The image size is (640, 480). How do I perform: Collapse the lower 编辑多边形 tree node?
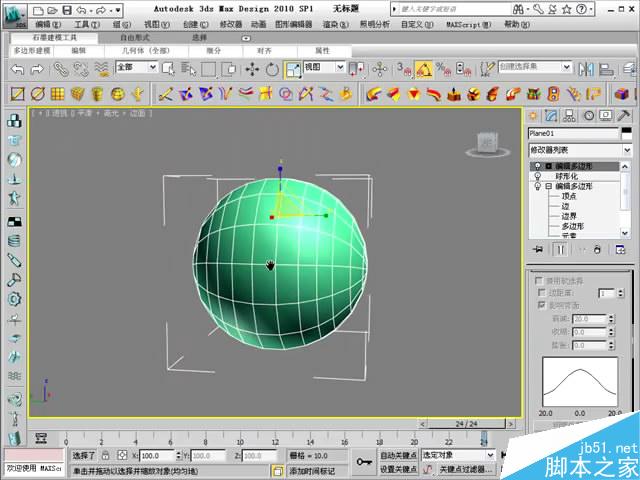pyautogui.click(x=548, y=186)
